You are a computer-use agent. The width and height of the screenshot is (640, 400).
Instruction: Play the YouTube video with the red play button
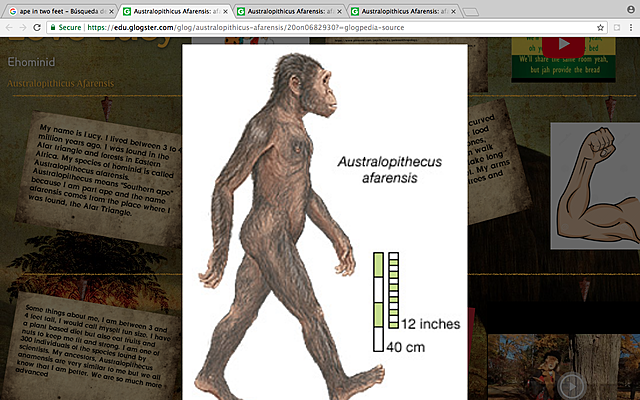[563, 46]
